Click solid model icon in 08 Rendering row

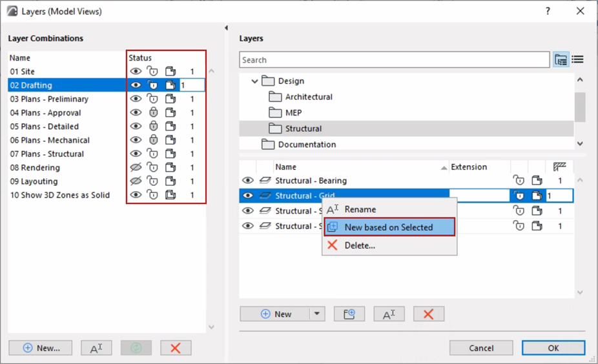(170, 167)
